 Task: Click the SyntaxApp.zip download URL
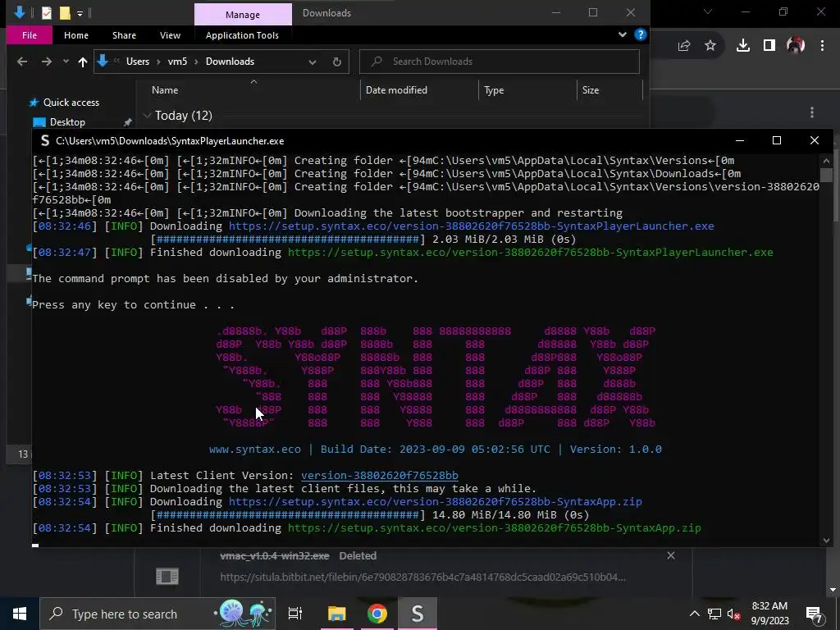tap(435, 502)
